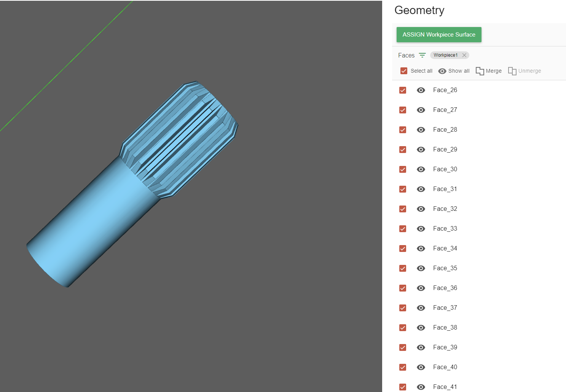Deselect the Face_31 checkbox
The width and height of the screenshot is (566, 392).
click(403, 189)
